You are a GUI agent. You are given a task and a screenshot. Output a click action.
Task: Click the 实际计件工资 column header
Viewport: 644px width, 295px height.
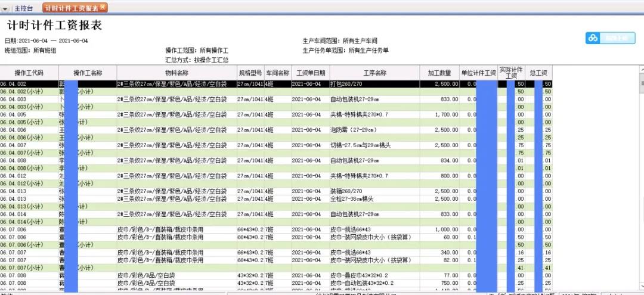[512, 73]
